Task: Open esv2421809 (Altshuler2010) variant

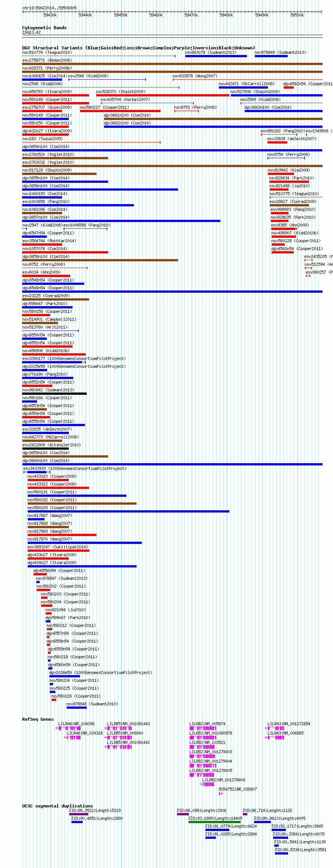Action: click(52, 445)
